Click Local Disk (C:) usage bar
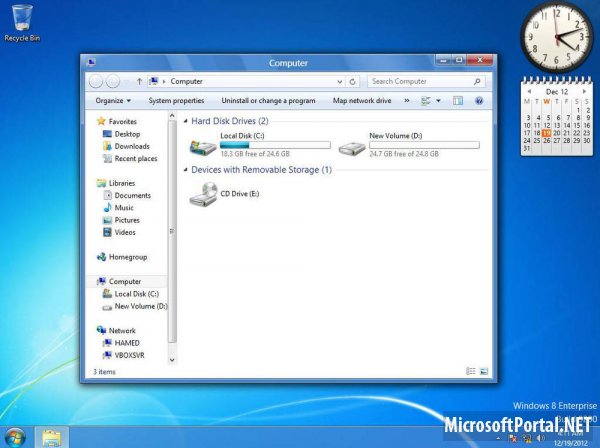Screen dimensions: 600x448 coord(275,145)
